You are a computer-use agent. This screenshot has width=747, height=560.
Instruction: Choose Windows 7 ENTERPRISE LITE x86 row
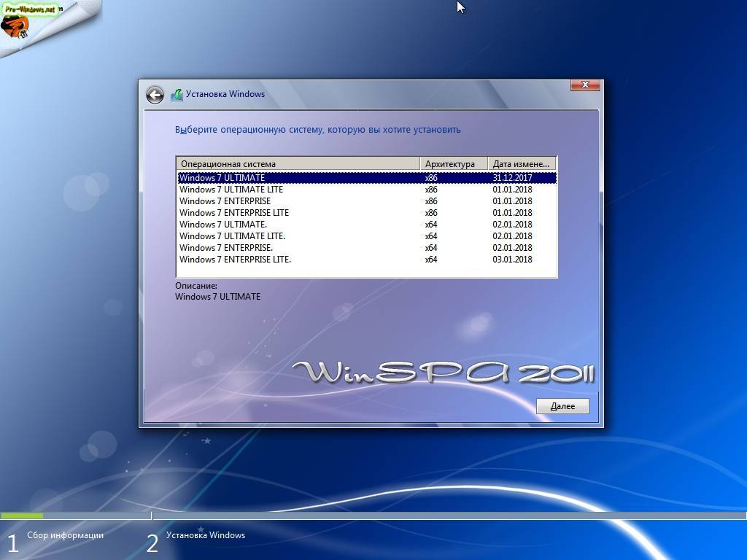point(366,213)
